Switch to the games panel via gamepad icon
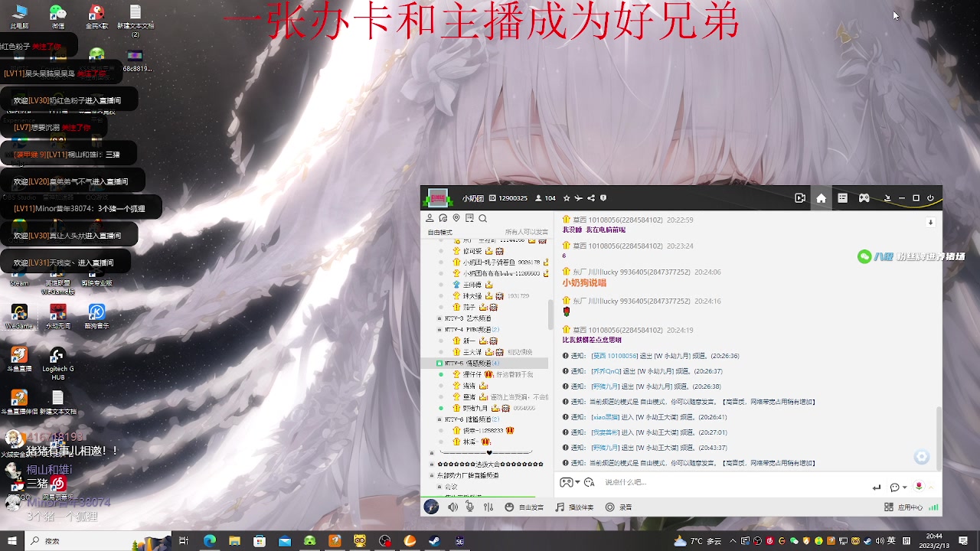 tap(864, 197)
